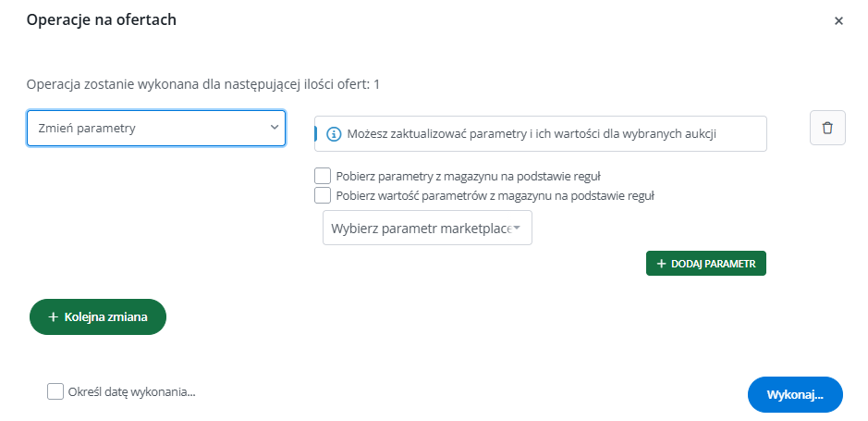868x421 pixels.
Task: Enable Pobierz parametry z magazynu checkbox
Action: click(x=323, y=176)
